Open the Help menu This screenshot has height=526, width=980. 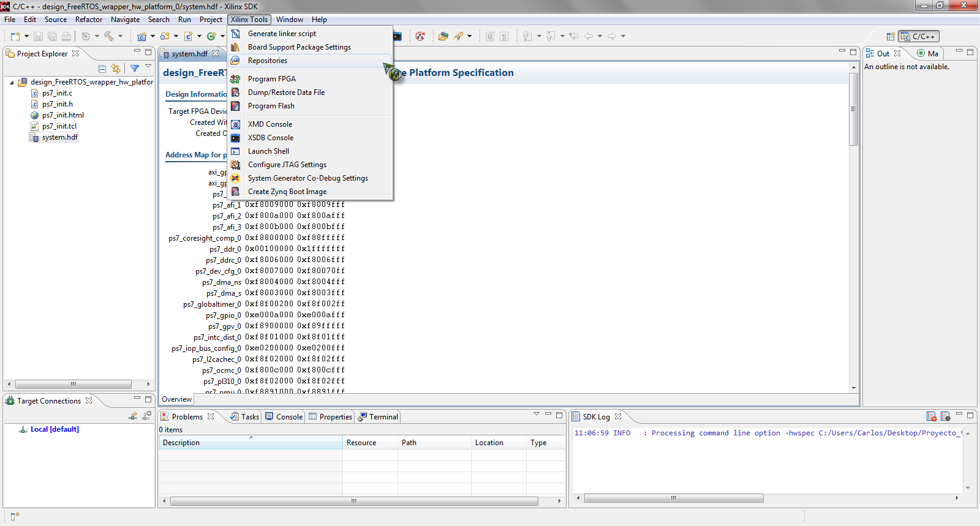(319, 20)
